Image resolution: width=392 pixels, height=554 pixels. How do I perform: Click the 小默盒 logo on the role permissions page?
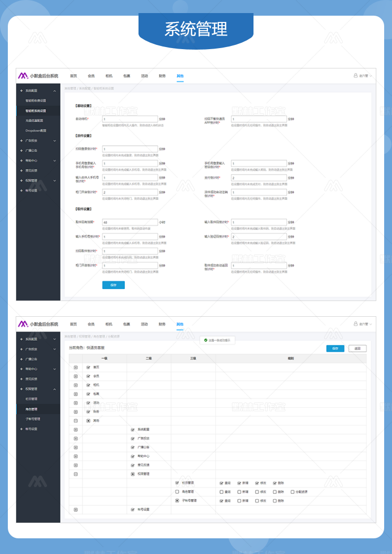(x=23, y=324)
